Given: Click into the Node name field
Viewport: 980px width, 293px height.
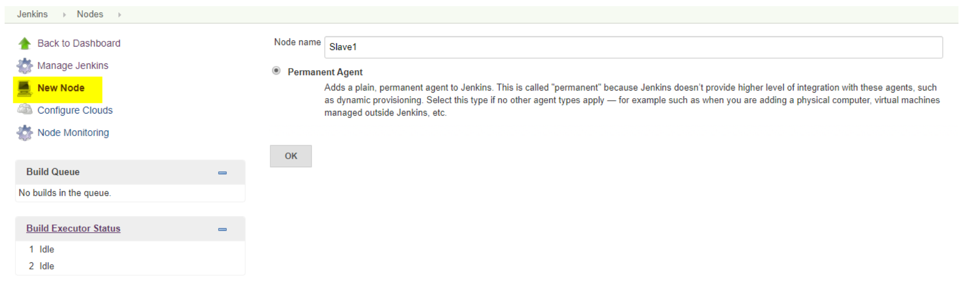Looking at the screenshot, I should coord(633,47).
